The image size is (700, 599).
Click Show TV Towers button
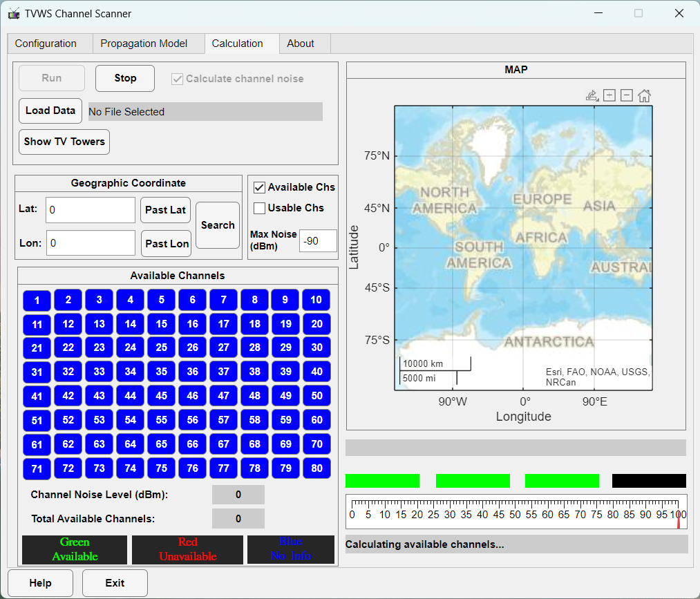[x=64, y=142]
